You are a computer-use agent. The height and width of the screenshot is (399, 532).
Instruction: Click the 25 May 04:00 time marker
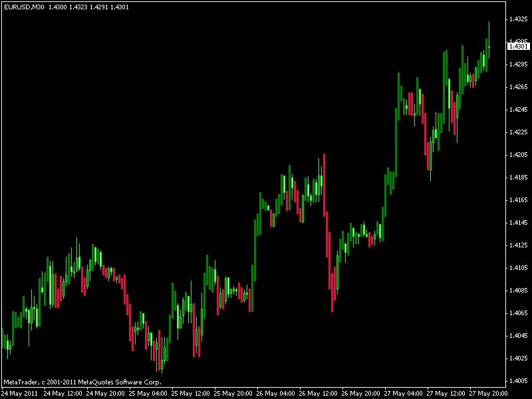click(x=148, y=393)
